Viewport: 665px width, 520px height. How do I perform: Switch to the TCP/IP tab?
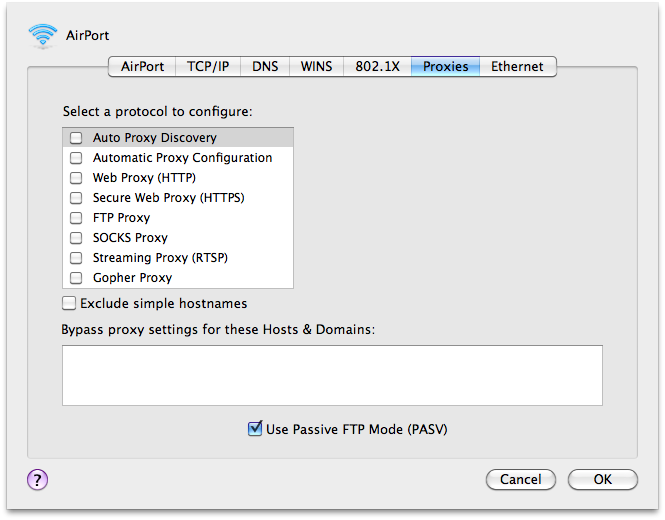coord(208,67)
